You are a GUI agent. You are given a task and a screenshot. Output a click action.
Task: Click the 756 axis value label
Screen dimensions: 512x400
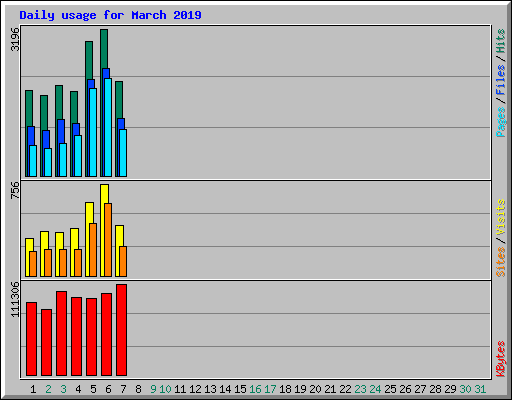[x=15, y=190]
